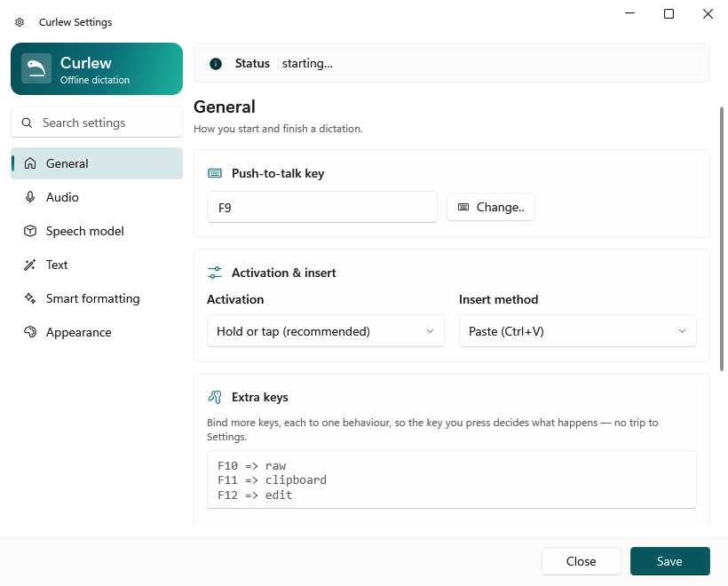Close the window with the title bar X
728x586 pixels.
tap(708, 14)
